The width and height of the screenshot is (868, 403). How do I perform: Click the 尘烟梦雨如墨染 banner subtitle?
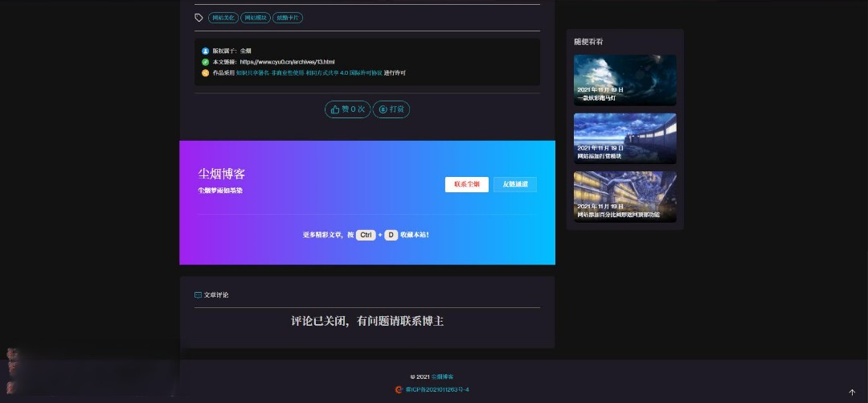(220, 190)
